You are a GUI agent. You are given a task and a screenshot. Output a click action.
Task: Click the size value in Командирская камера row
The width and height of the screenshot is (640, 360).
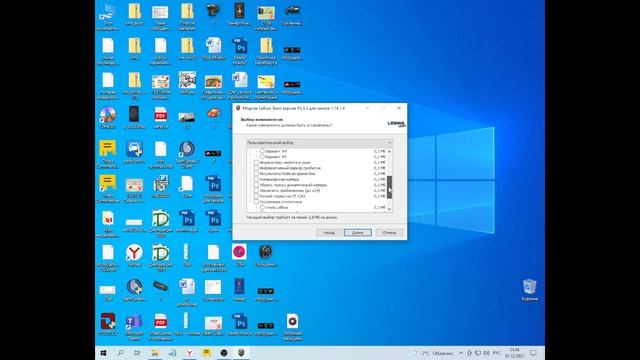click(x=379, y=179)
